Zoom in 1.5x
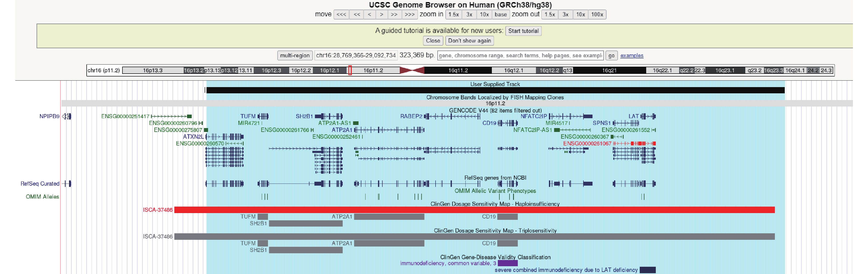This screenshot has height=274, width=868. pyautogui.click(x=453, y=15)
